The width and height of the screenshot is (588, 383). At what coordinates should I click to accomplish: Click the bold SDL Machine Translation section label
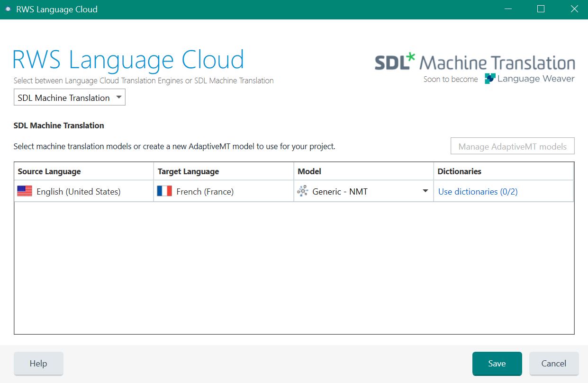pyautogui.click(x=59, y=125)
